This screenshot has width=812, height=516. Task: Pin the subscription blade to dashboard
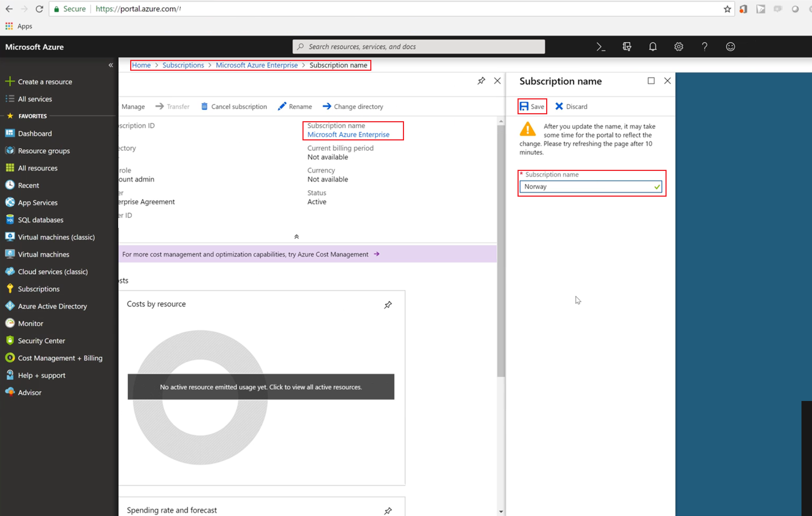pyautogui.click(x=481, y=81)
